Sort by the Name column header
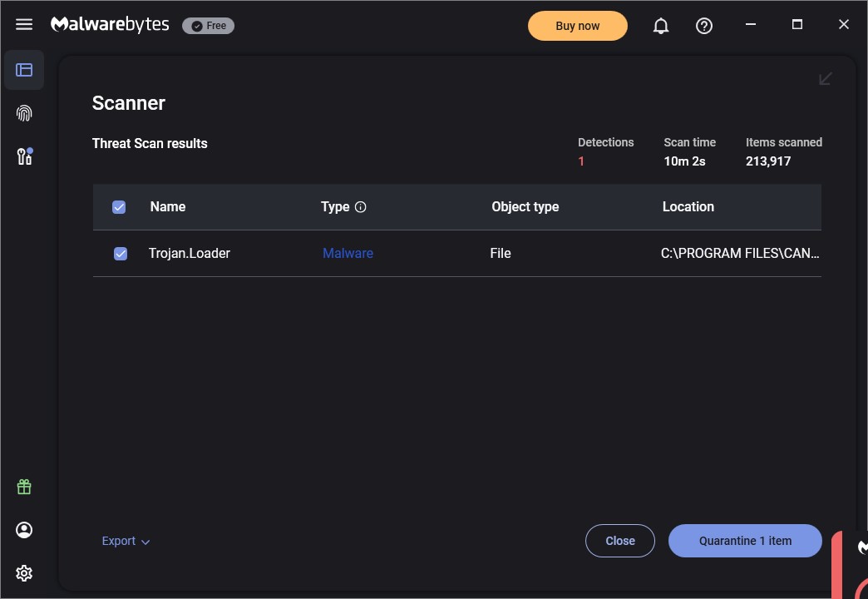The width and height of the screenshot is (868, 599). click(168, 207)
